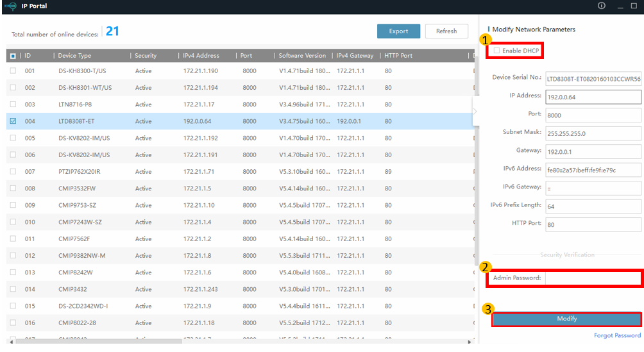
Task: Check the box for device 007
Action: 13,171
